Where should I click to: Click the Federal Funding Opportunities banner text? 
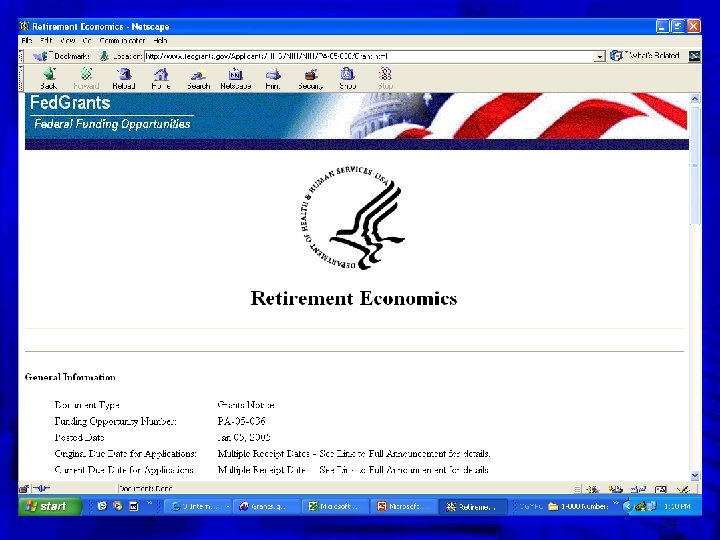click(112, 124)
